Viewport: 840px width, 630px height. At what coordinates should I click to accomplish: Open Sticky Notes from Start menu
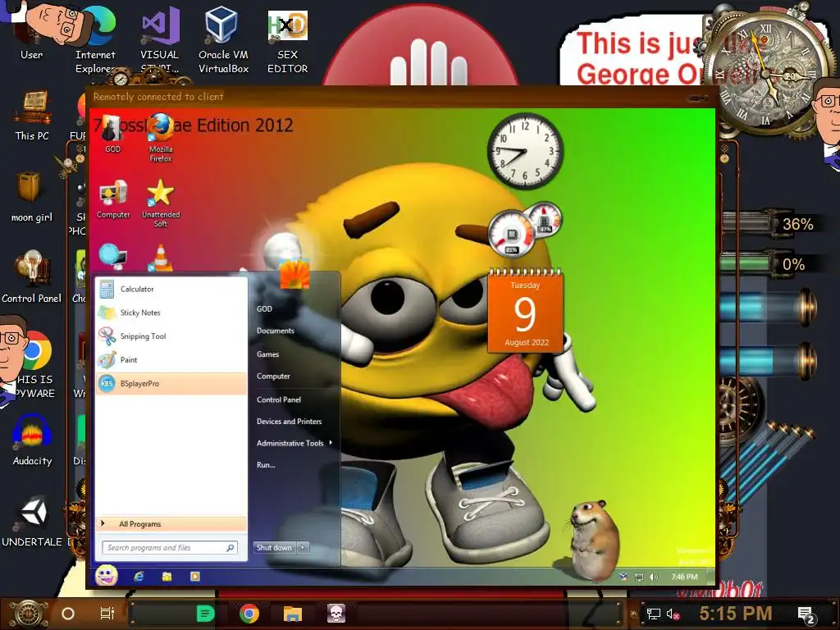click(171, 313)
